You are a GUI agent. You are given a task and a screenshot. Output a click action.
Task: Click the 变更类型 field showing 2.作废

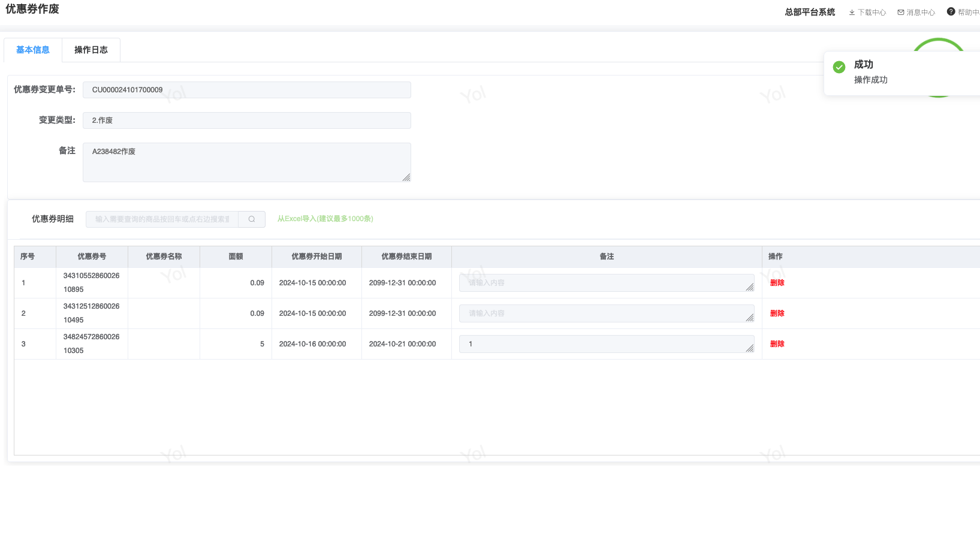246,120
